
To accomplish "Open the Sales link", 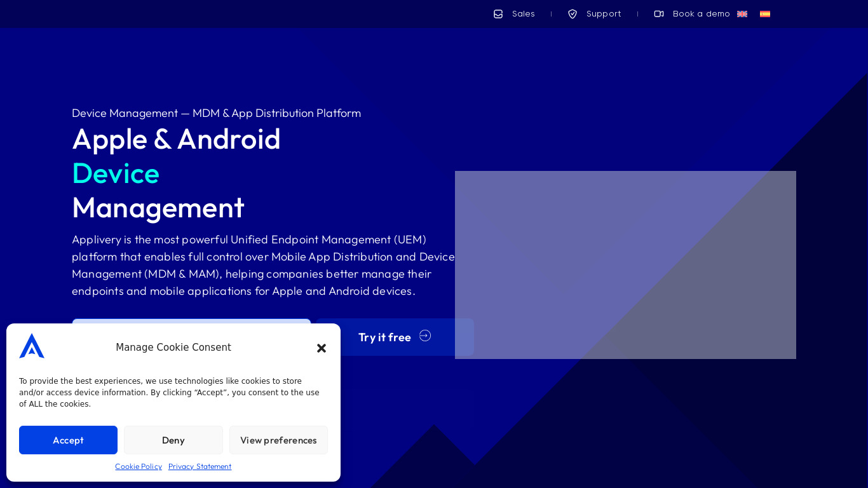I will 524,14.
